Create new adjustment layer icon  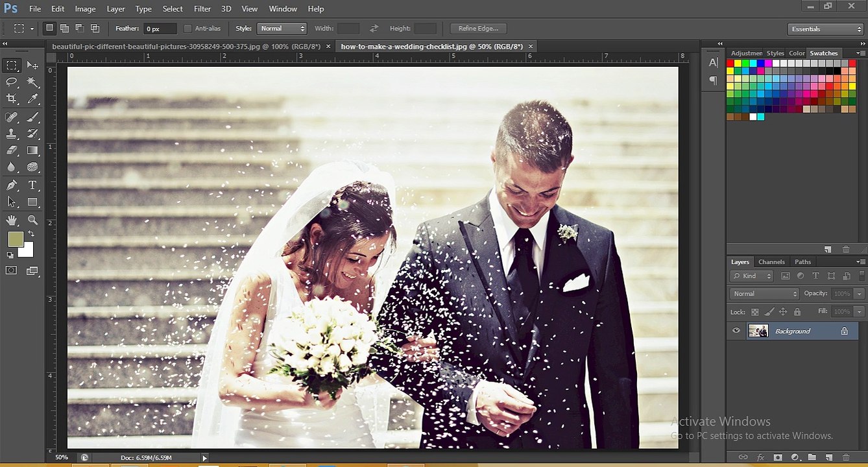795,457
